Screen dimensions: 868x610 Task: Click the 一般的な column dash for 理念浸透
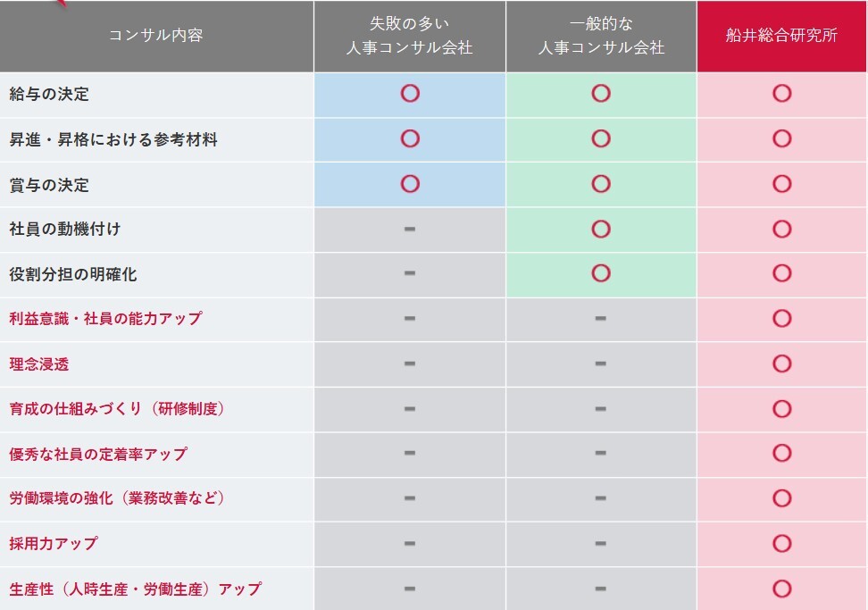click(600, 363)
